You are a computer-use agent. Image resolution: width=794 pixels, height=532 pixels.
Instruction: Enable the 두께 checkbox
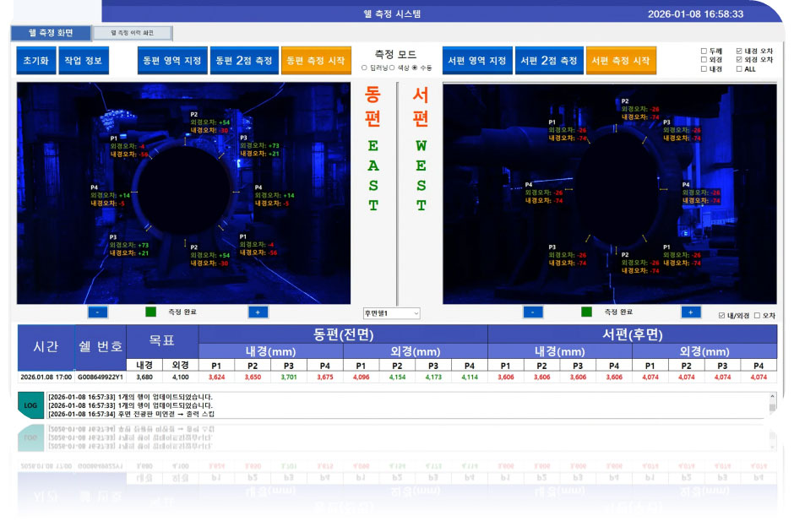tap(704, 52)
